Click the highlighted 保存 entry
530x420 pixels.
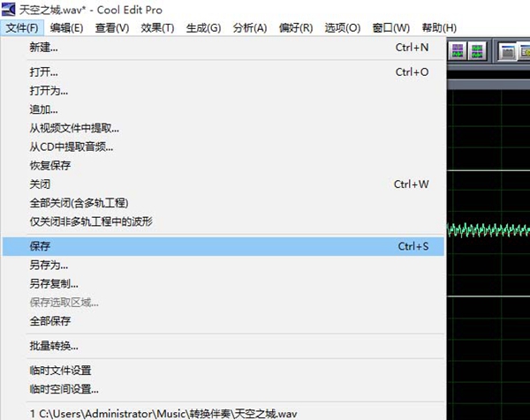point(223,246)
